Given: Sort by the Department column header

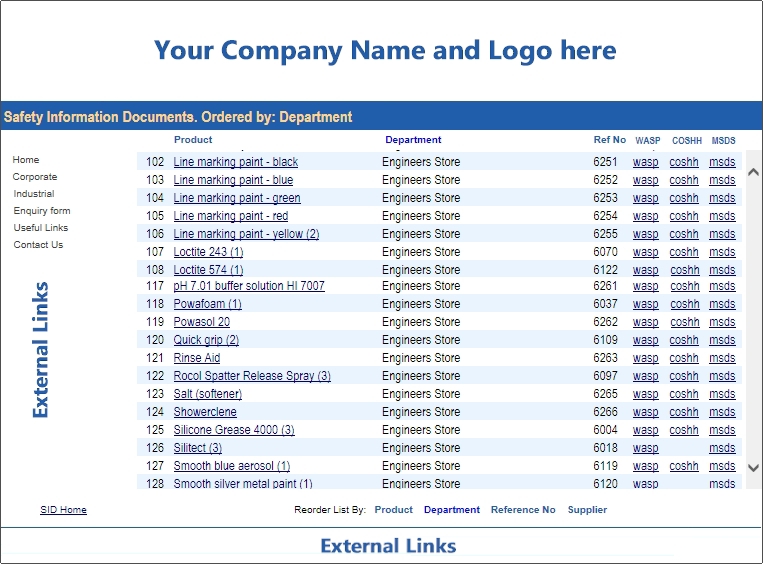Looking at the screenshot, I should 413,140.
